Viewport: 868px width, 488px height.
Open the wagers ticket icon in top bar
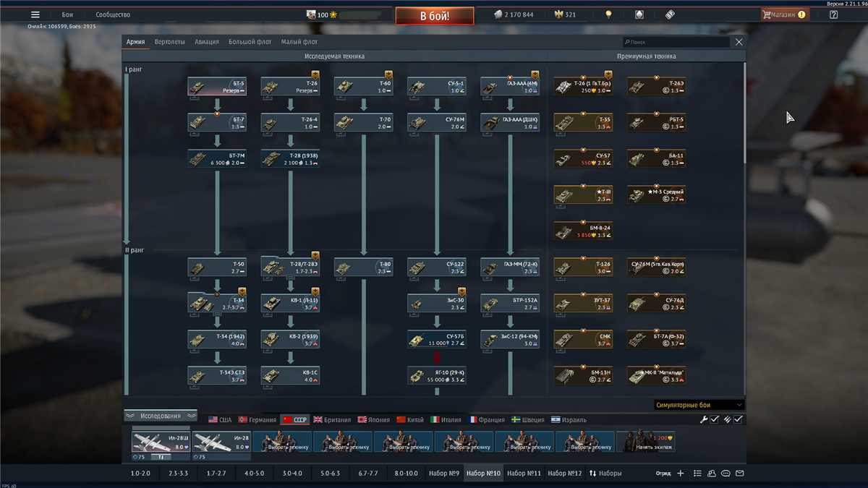[669, 14]
